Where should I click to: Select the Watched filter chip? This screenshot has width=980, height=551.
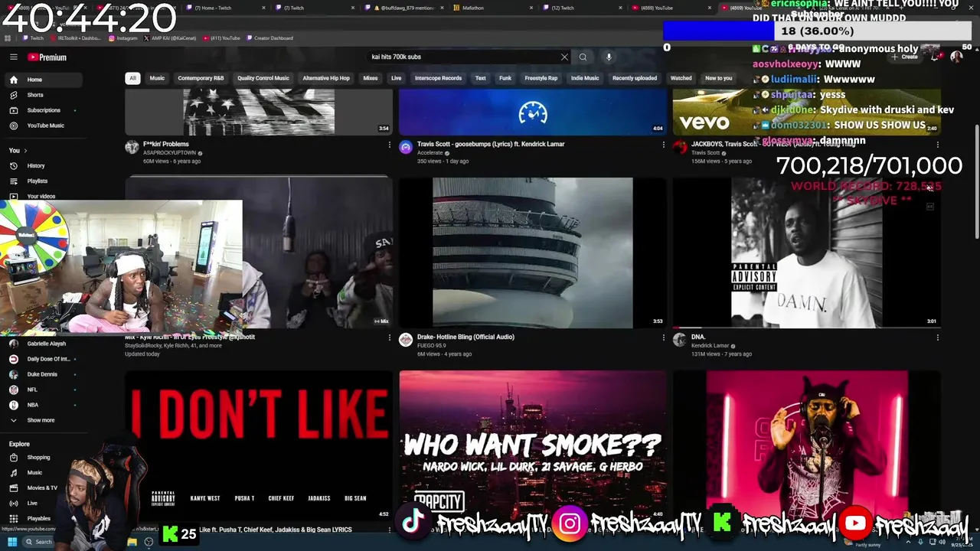(x=681, y=78)
